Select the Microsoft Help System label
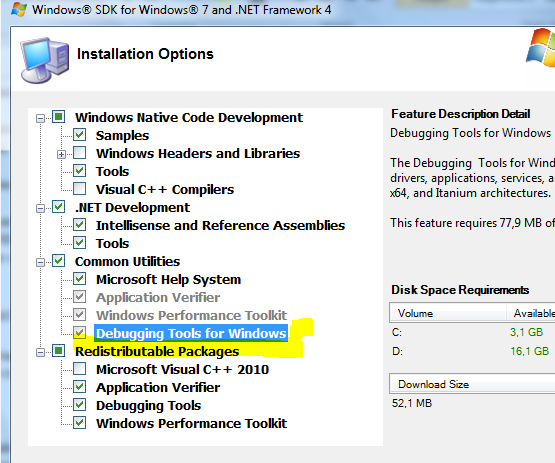The image size is (555, 463). pyautogui.click(x=168, y=280)
